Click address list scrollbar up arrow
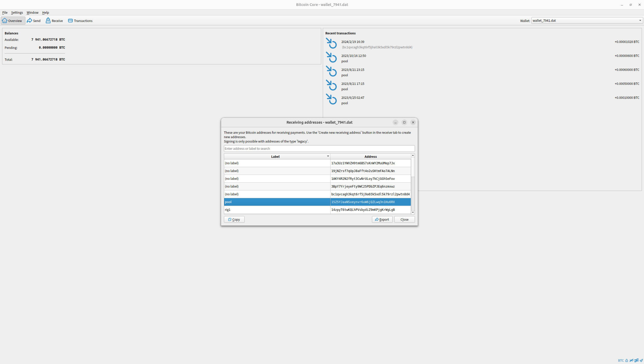644x364 pixels. tap(413, 155)
